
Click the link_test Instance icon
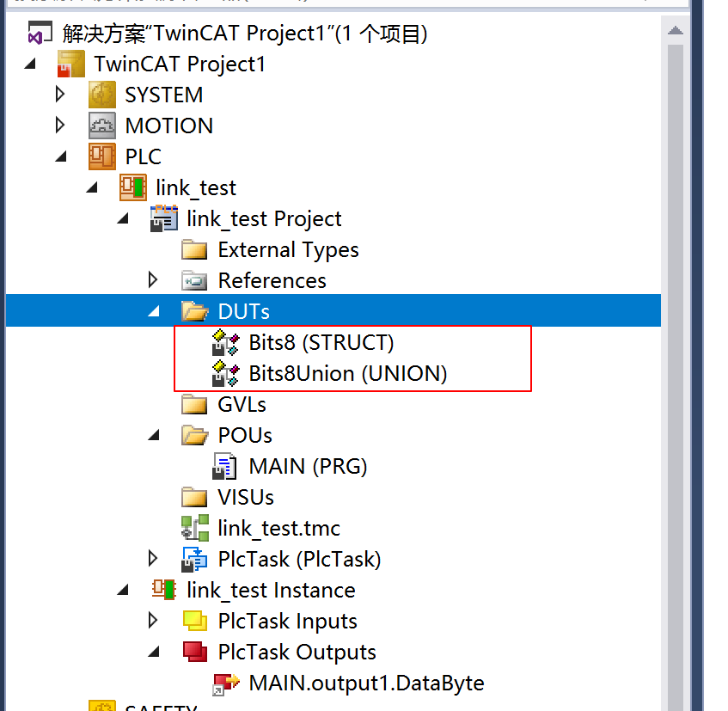click(164, 590)
